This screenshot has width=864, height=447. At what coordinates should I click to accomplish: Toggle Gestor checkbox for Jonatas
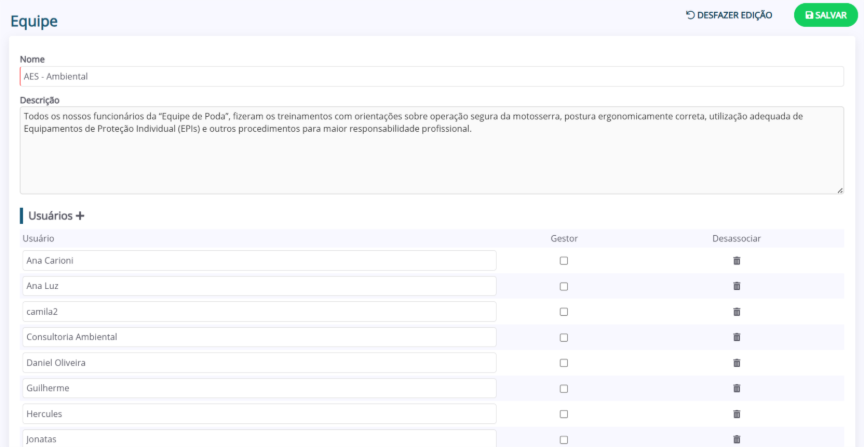[x=564, y=439]
